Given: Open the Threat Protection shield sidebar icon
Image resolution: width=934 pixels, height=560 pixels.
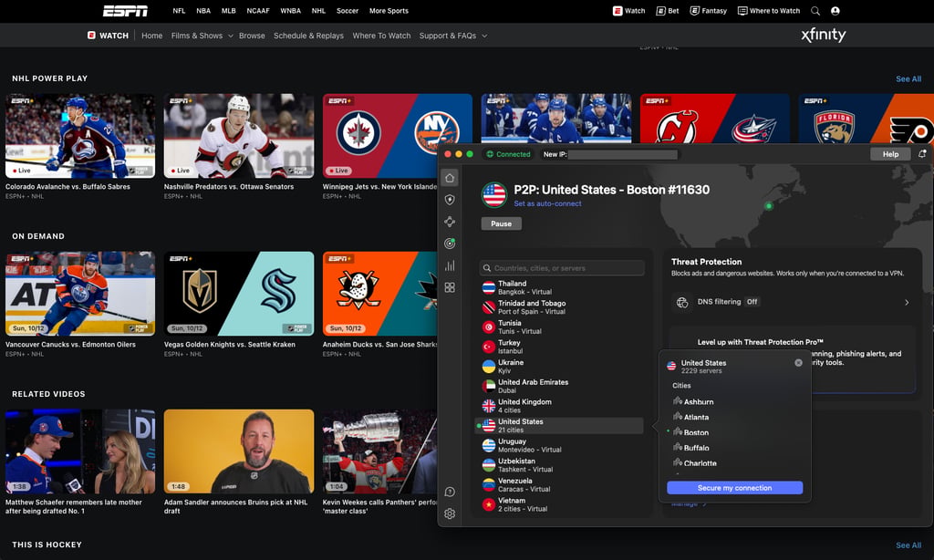Looking at the screenshot, I should coord(450,200).
